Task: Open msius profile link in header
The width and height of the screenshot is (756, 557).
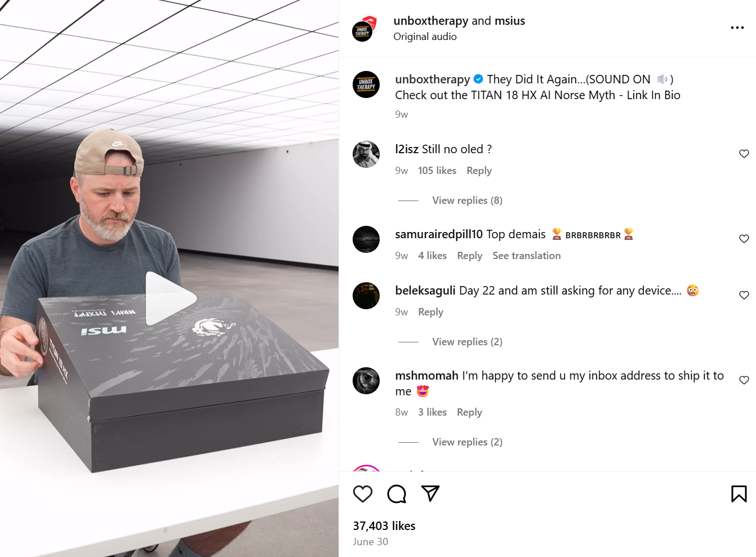Action: 510,21
